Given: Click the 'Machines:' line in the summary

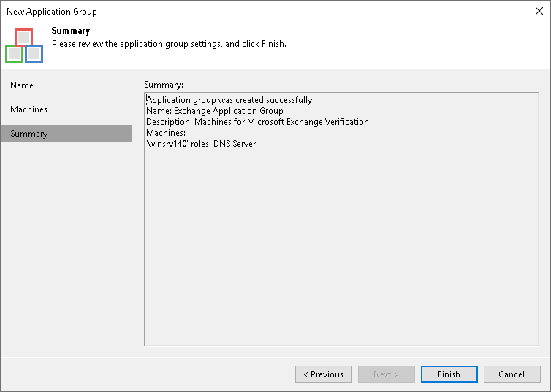Looking at the screenshot, I should point(166,133).
